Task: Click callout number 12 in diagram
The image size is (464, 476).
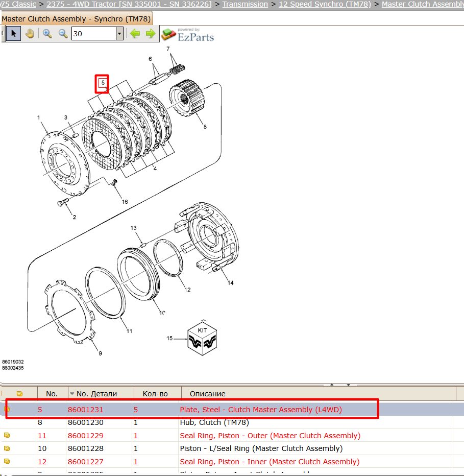Action: 187,290
